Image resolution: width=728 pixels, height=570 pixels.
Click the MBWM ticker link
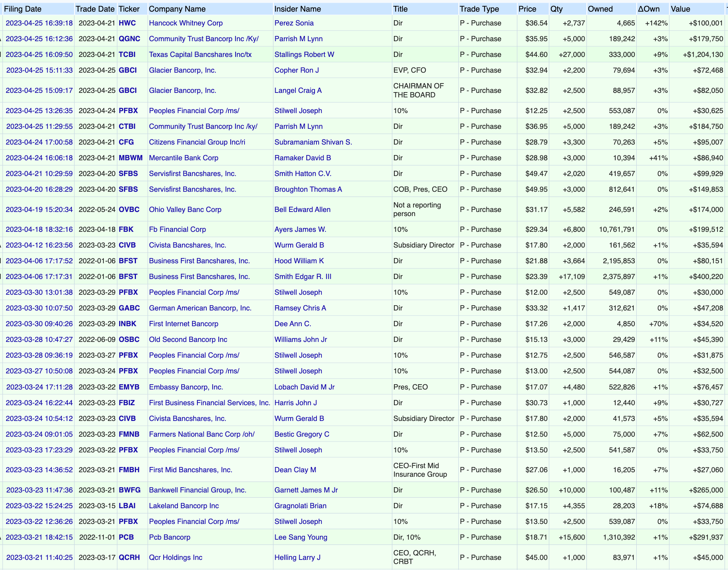click(131, 158)
